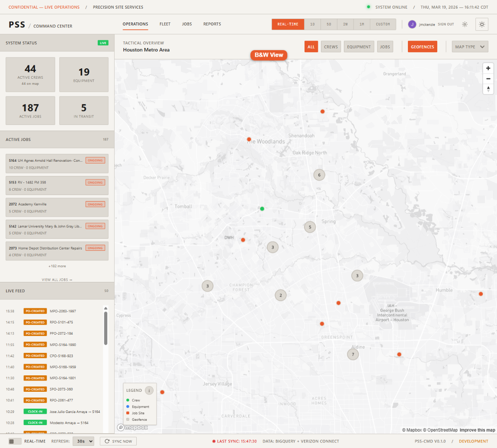This screenshot has width=497, height=448.
Task: Switch to the FLEET tab
Action: tap(165, 24)
